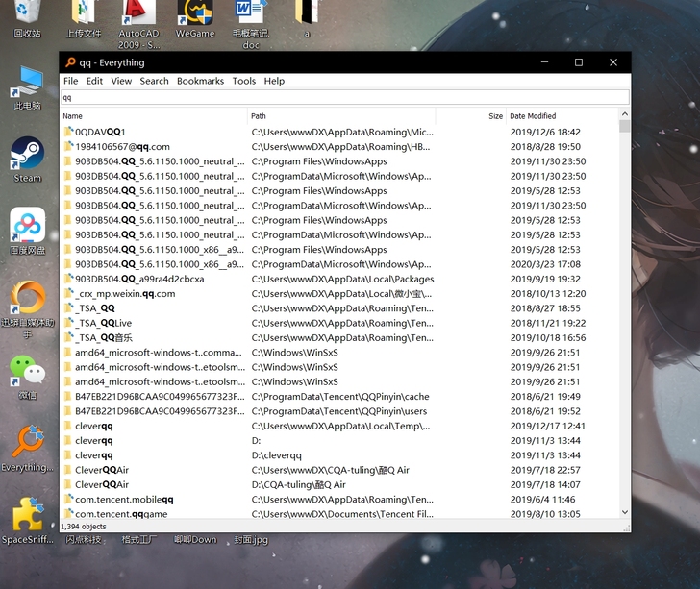700x589 pixels.
Task: Select B47EB221D96 entry in QQPinyin\users
Action: pos(339,411)
